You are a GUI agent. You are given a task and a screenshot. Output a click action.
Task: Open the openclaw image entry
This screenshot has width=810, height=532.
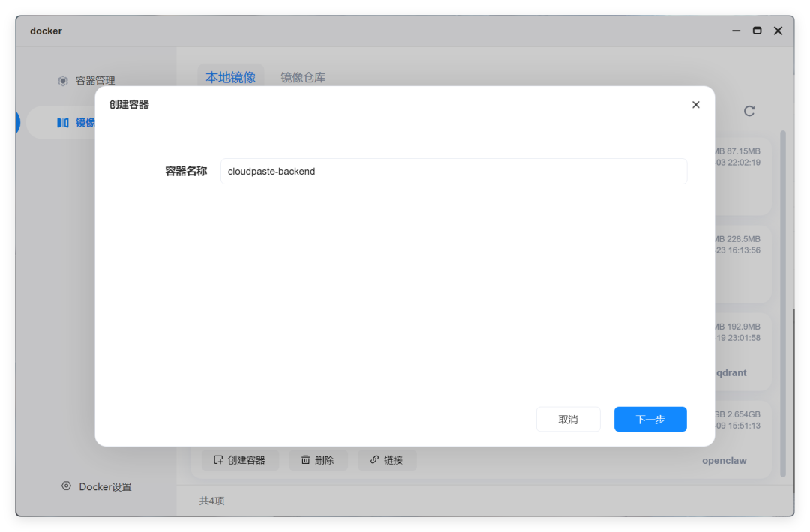[724, 460]
